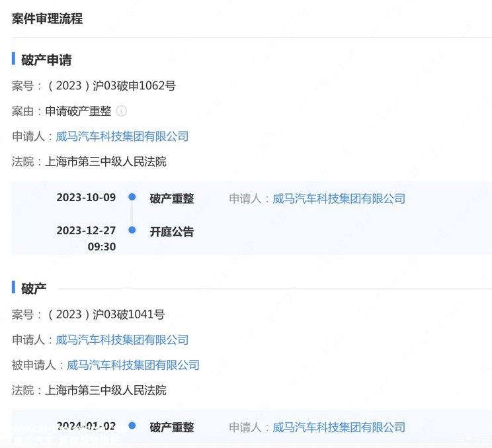Click the date 2023-12-27
This screenshot has width=492, height=448.
tap(86, 230)
